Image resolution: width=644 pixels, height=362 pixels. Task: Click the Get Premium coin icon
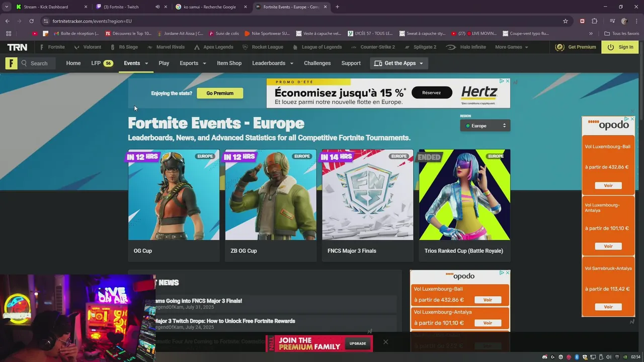point(559,47)
